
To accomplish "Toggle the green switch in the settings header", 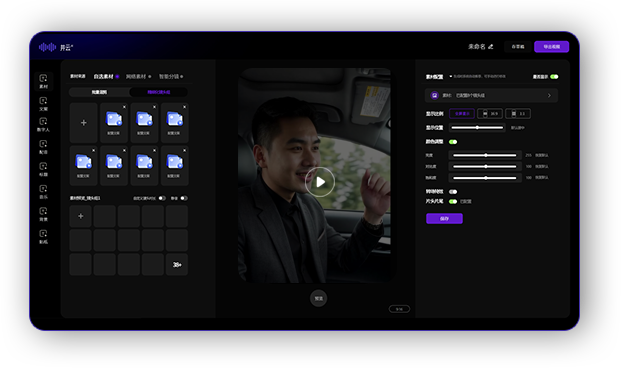I will pyautogui.click(x=554, y=76).
